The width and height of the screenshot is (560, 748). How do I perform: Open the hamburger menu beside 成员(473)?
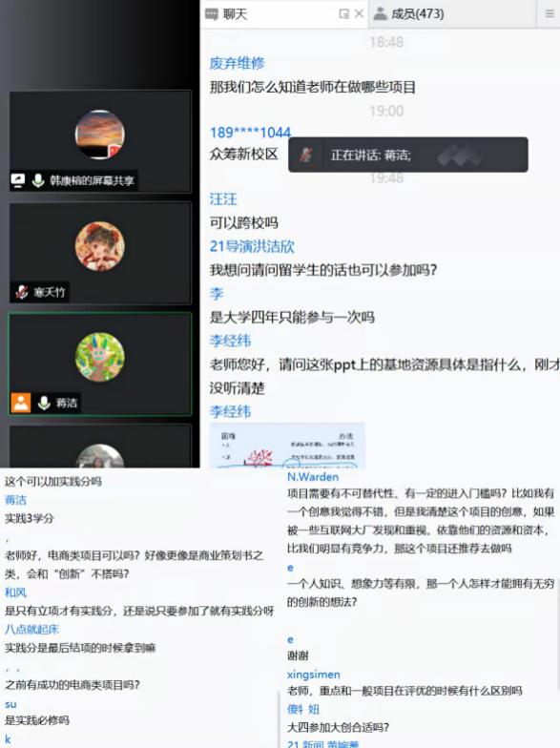click(x=550, y=13)
